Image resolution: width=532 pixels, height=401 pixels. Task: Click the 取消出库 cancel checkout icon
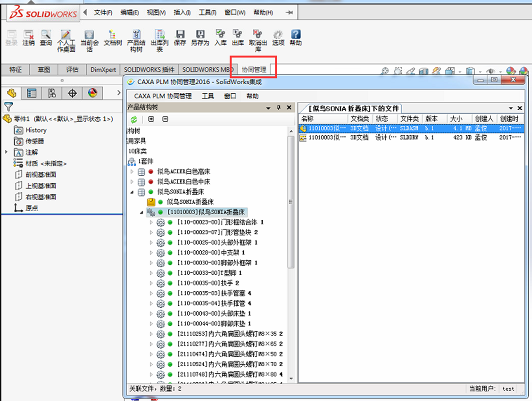(x=258, y=41)
